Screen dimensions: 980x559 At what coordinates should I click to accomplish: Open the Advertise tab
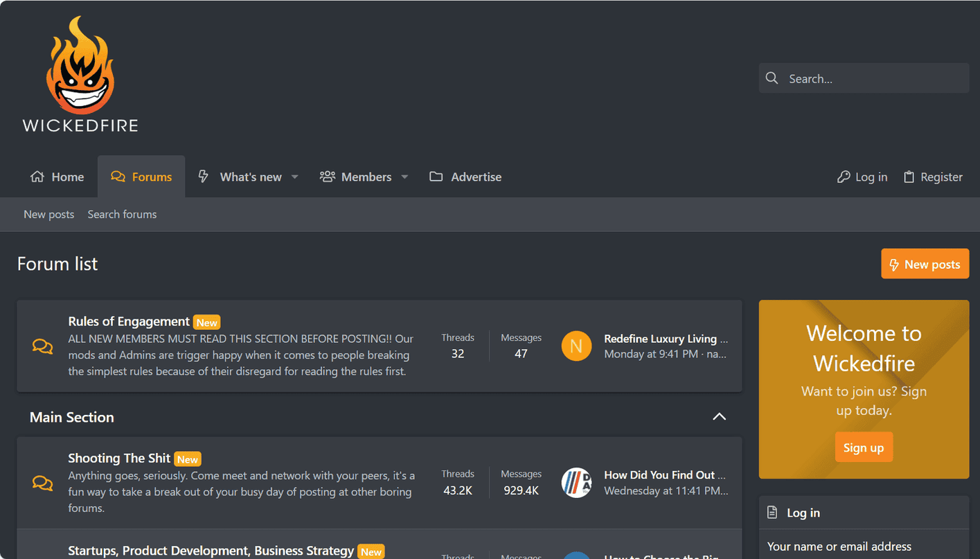coord(465,177)
